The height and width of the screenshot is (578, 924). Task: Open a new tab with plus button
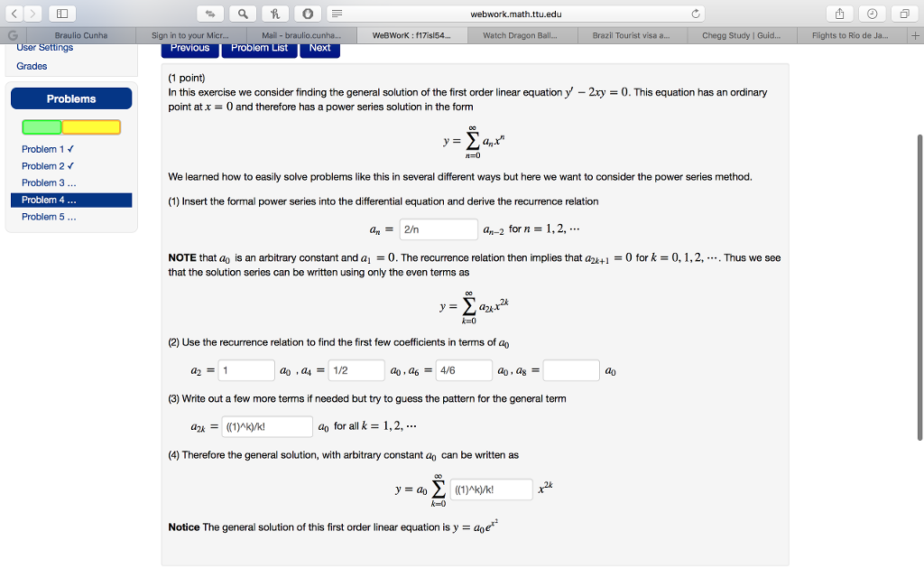915,35
